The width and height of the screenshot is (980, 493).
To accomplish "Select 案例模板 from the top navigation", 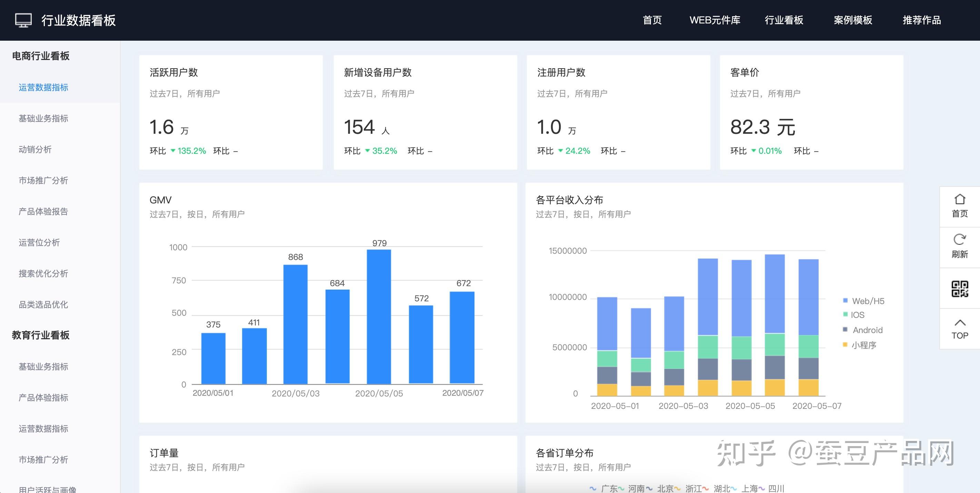I will (852, 20).
